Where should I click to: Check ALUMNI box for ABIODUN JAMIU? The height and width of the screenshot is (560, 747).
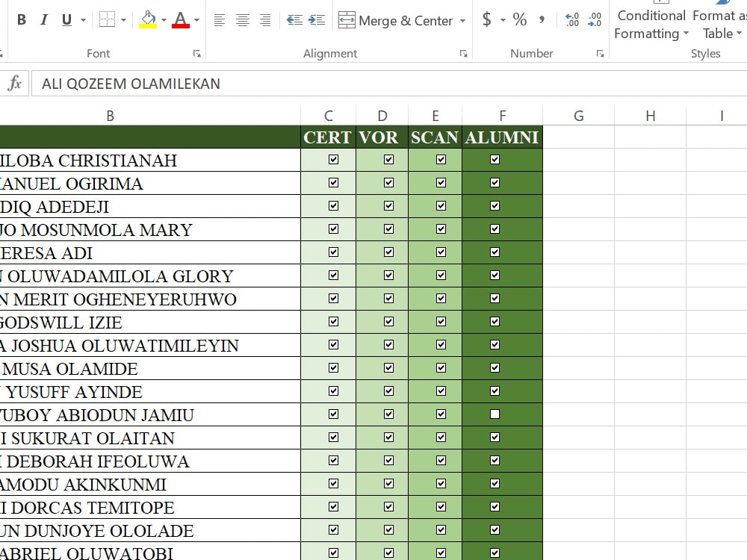495,414
